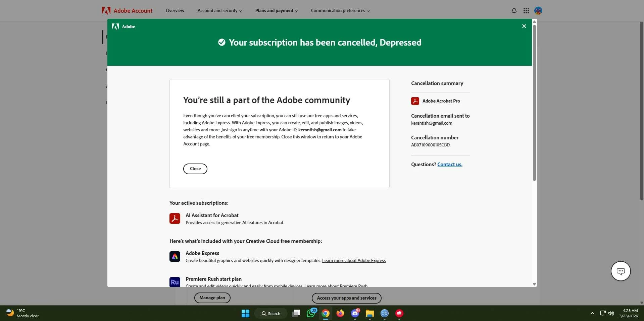Open File Explorer from the taskbar
This screenshot has height=321, width=644.
(369, 313)
